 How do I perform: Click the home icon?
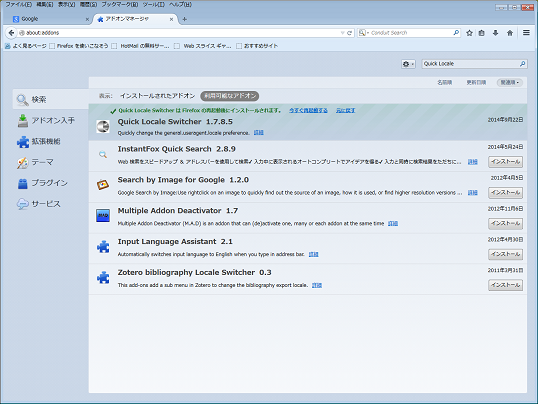tap(510, 33)
